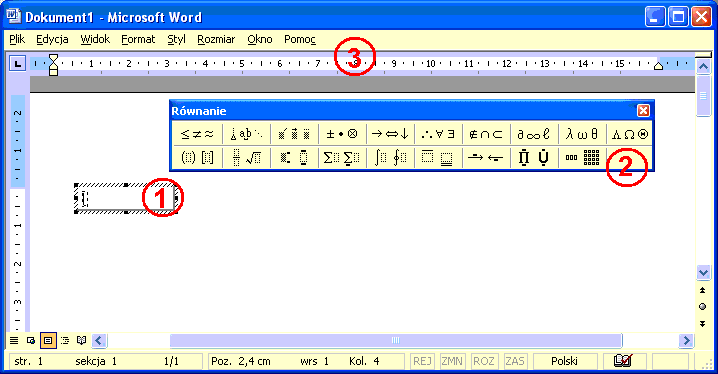
Task: Open the uppercase Greek letters palette (Λ Ω)
Action: pos(630,134)
